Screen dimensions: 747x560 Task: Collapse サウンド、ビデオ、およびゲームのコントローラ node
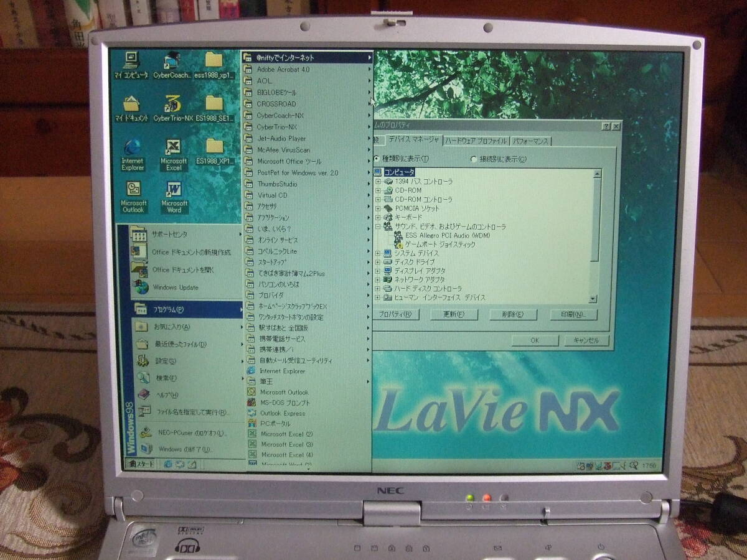click(378, 226)
